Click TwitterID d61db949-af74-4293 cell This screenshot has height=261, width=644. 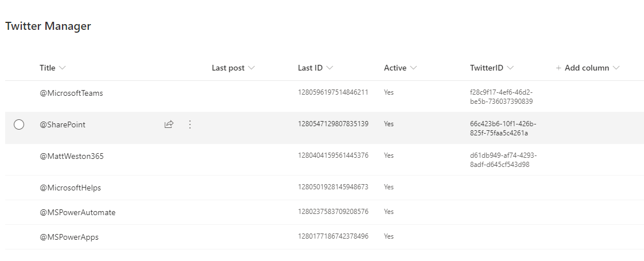coord(503,160)
